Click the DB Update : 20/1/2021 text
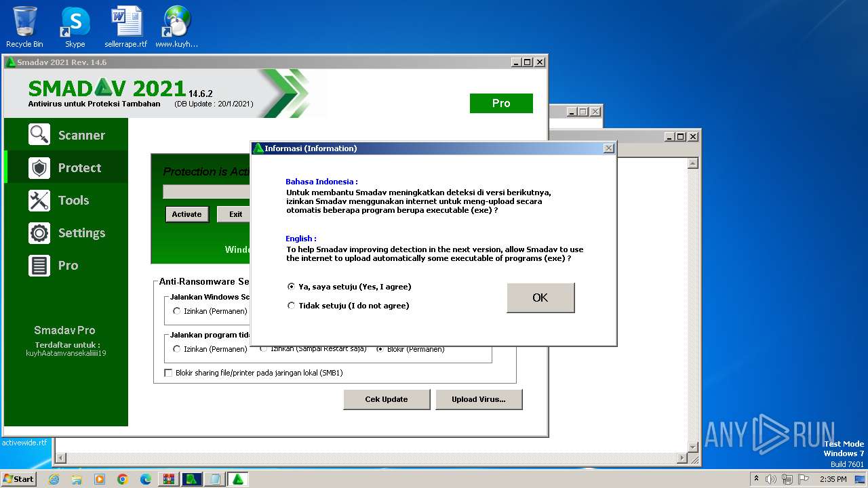The width and height of the screenshot is (868, 488). pos(214,104)
